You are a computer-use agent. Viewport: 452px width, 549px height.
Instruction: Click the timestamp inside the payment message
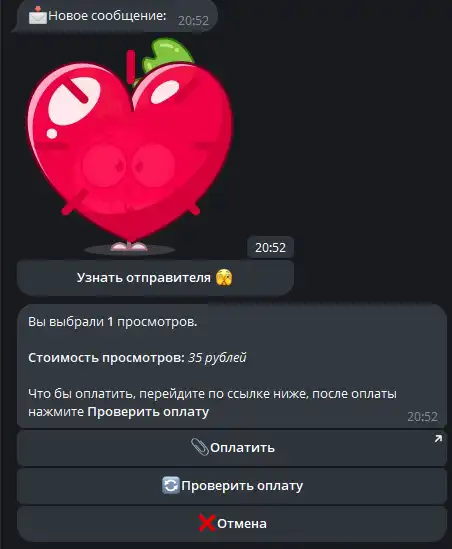[x=423, y=417]
